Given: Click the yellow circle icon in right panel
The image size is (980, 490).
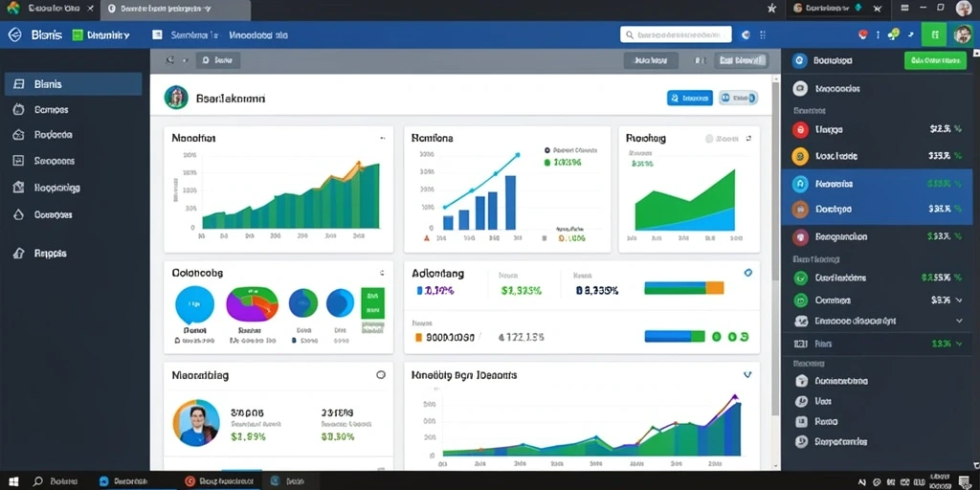Looking at the screenshot, I should click(x=800, y=156).
